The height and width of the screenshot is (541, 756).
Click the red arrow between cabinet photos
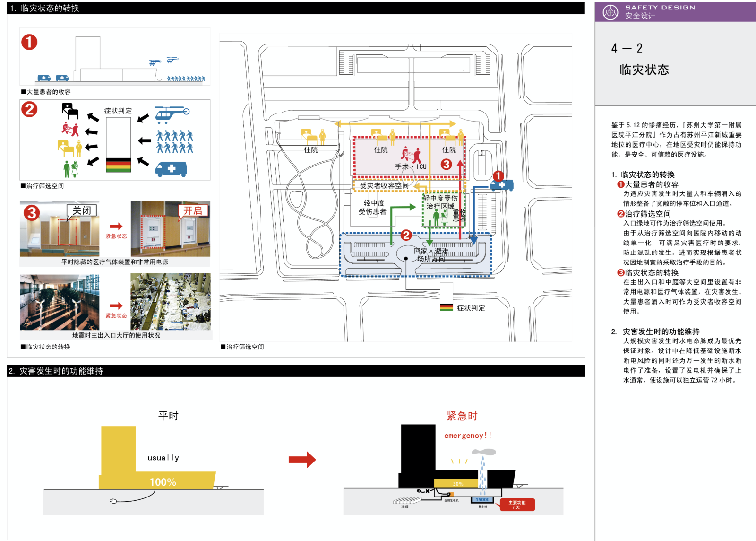pos(116,226)
